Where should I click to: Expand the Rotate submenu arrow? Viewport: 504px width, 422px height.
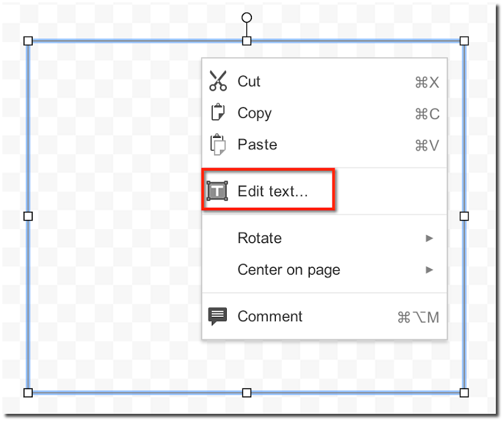pyautogui.click(x=429, y=238)
